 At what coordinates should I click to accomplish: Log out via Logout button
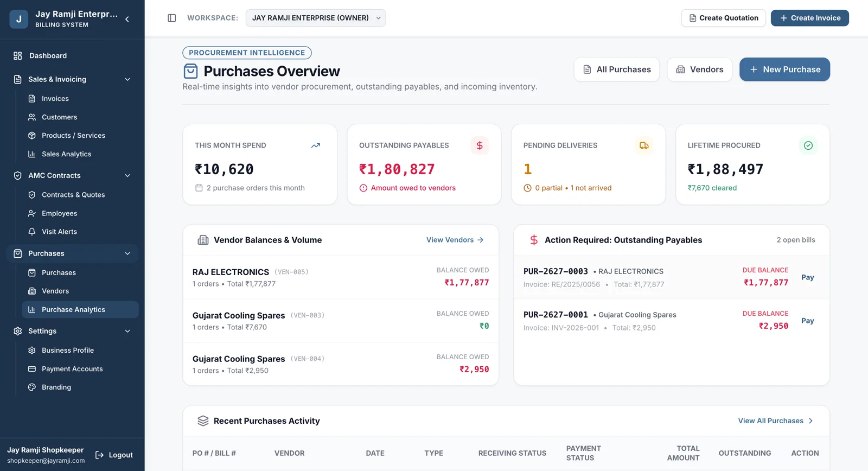coord(114,455)
